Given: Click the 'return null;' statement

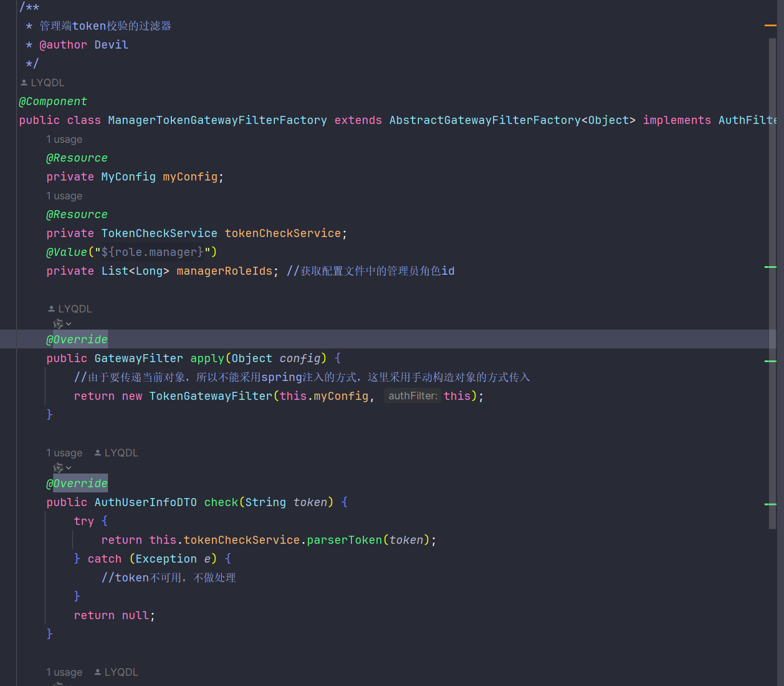Looking at the screenshot, I should pos(115,616).
